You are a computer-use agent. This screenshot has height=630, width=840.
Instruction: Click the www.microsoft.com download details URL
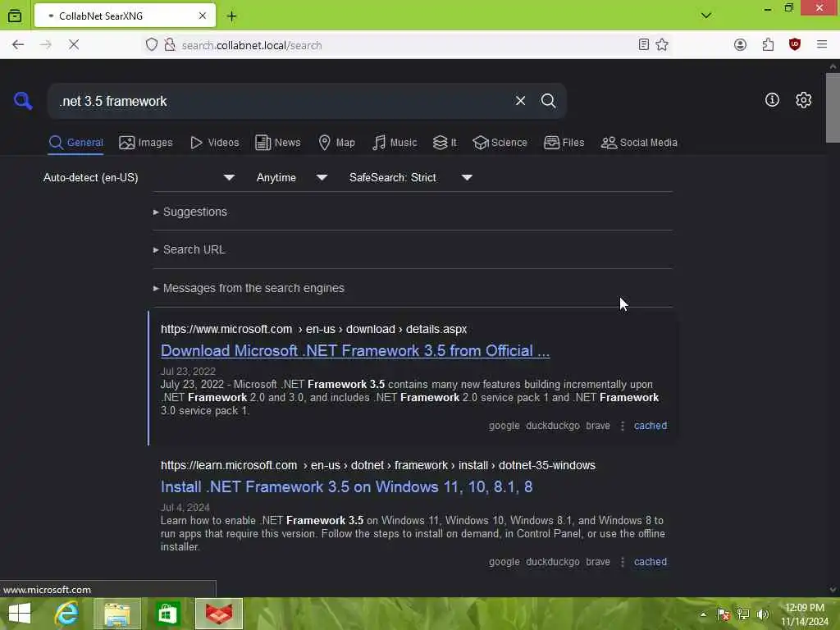tap(314, 329)
